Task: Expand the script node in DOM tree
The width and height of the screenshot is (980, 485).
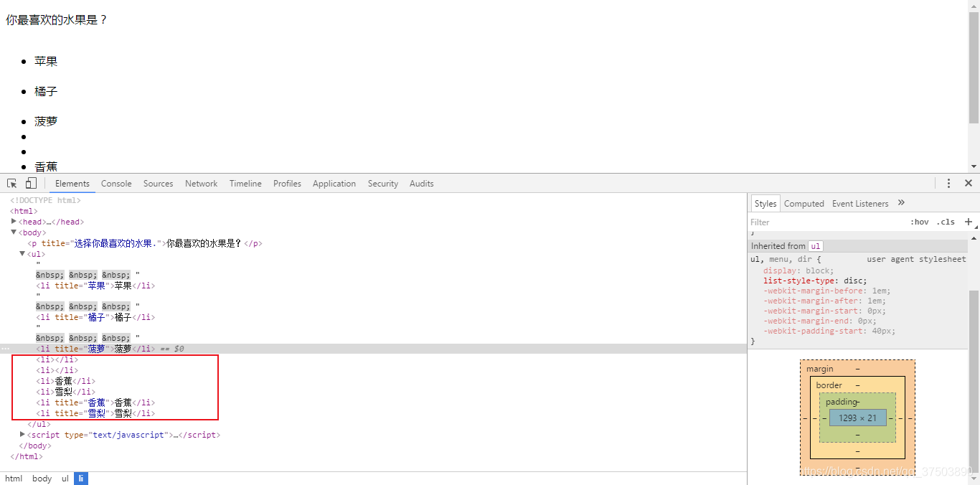Action: pos(22,435)
